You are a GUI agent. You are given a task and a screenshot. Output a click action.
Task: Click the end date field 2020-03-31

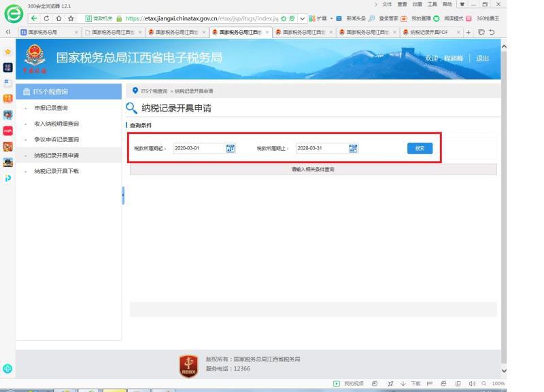322,148
